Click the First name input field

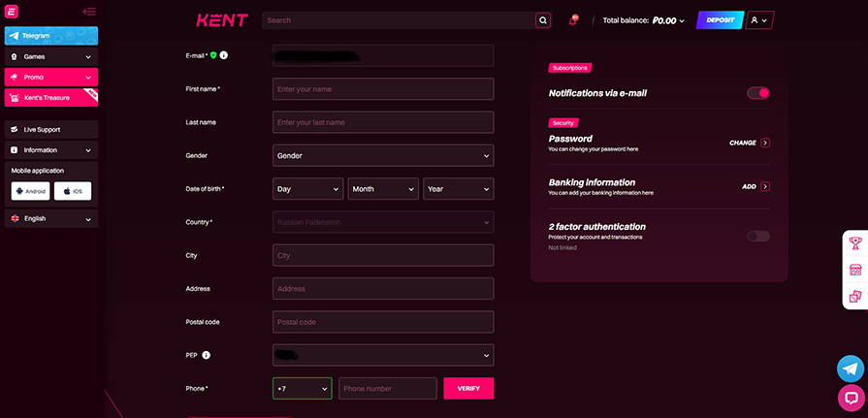pos(383,89)
